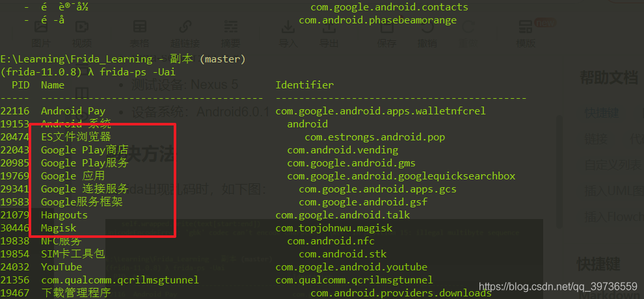Select com.android.nfc identifier
644x299 pixels.
(330, 241)
